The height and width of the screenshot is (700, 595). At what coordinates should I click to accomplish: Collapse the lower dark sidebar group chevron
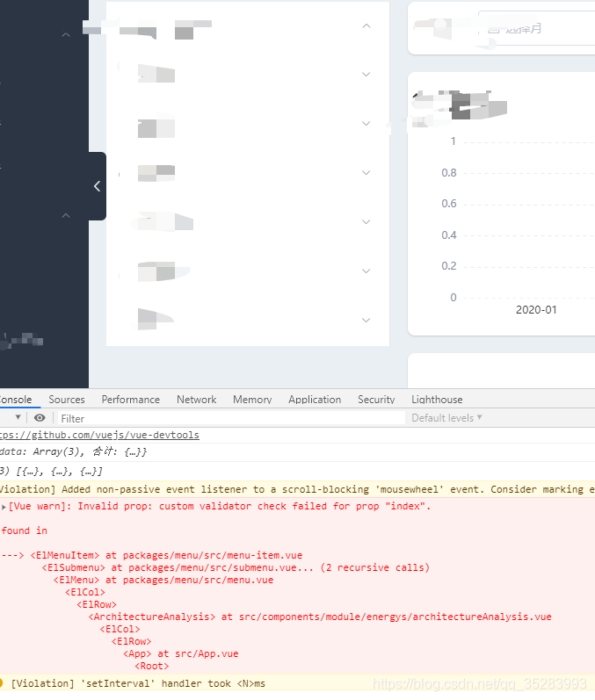pos(66,215)
